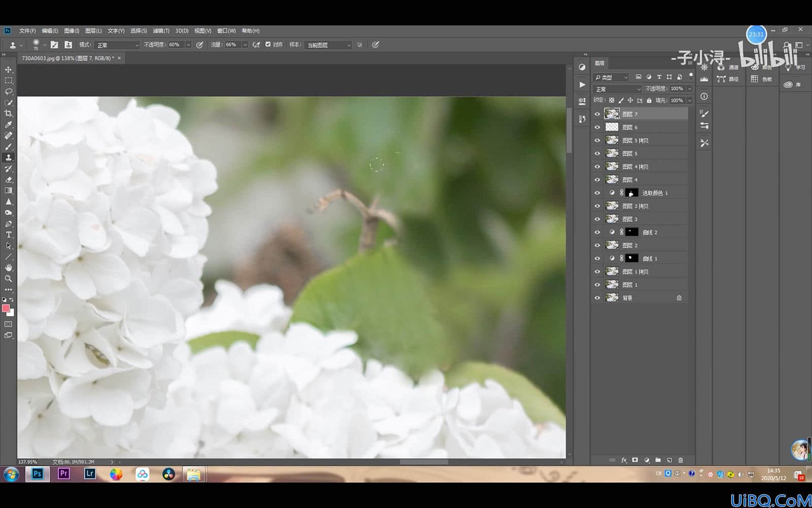Hide the 选取颜色 1 adjustment layer

click(597, 193)
